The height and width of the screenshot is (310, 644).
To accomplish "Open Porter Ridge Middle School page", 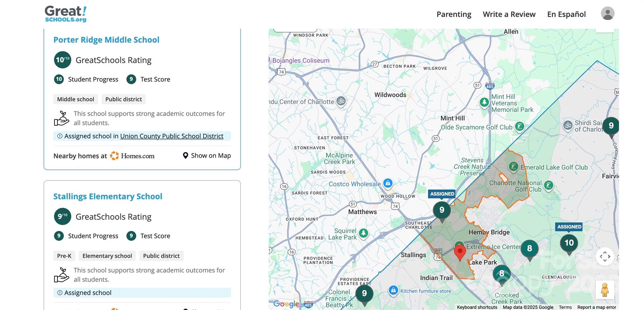I will (106, 40).
